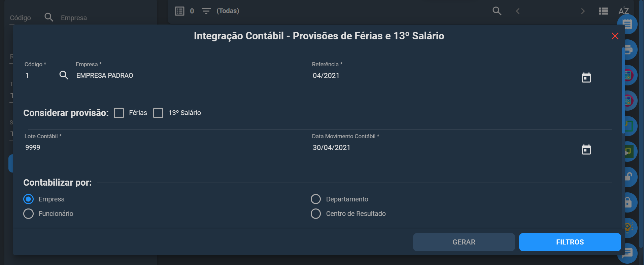
Task: Click the GERAR button
Action: pos(464,242)
